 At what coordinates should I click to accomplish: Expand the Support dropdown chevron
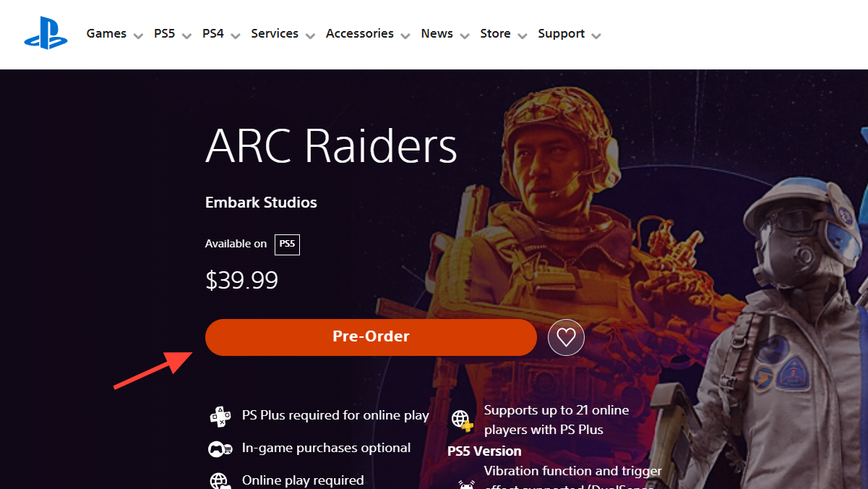[x=596, y=35]
